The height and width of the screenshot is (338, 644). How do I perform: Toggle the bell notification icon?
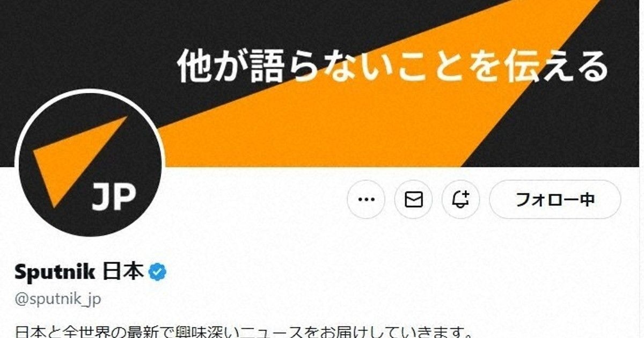tap(460, 200)
